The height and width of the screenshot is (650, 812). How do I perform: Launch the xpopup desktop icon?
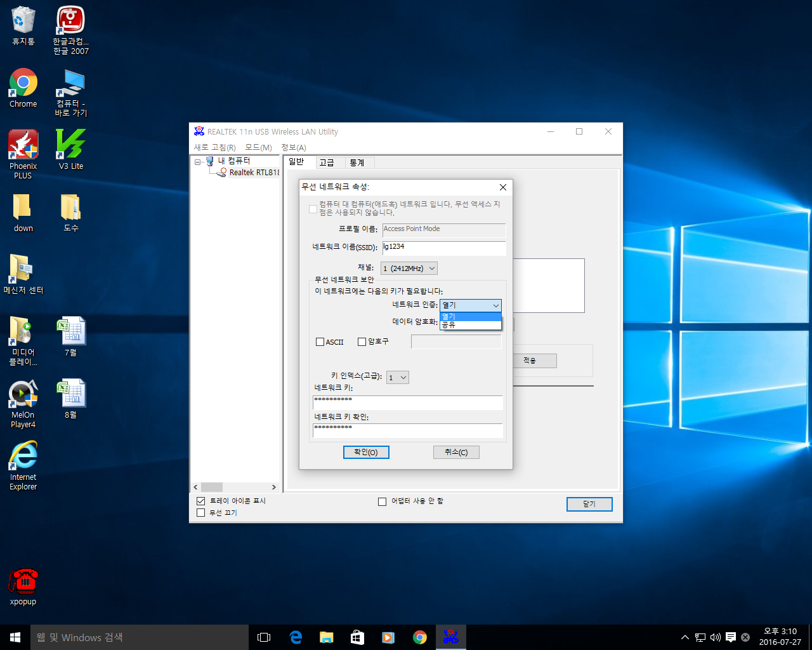[x=23, y=587]
